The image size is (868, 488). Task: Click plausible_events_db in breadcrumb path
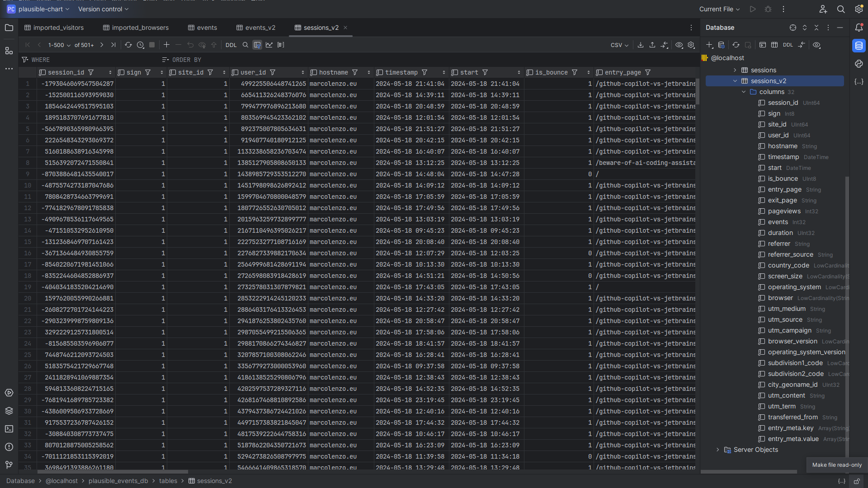(118, 481)
